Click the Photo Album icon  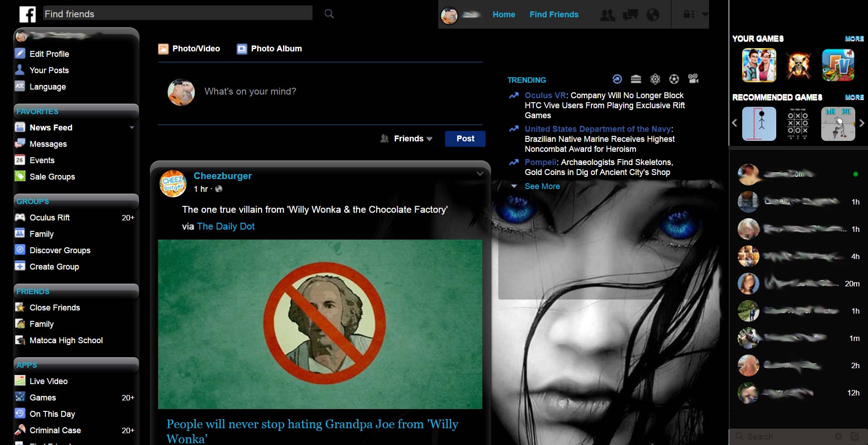pyautogui.click(x=241, y=49)
